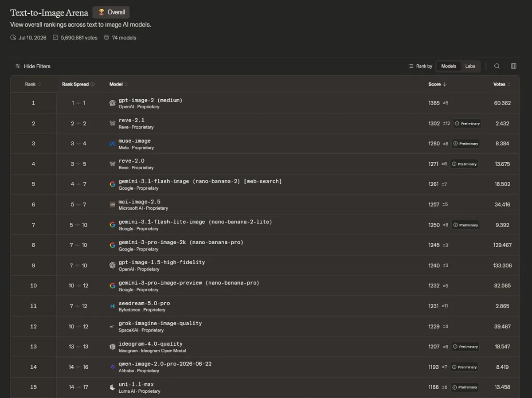Click the Google logo beside gemini-3.1-flash-image
Image resolution: width=532 pixels, height=398 pixels.
coord(113,184)
